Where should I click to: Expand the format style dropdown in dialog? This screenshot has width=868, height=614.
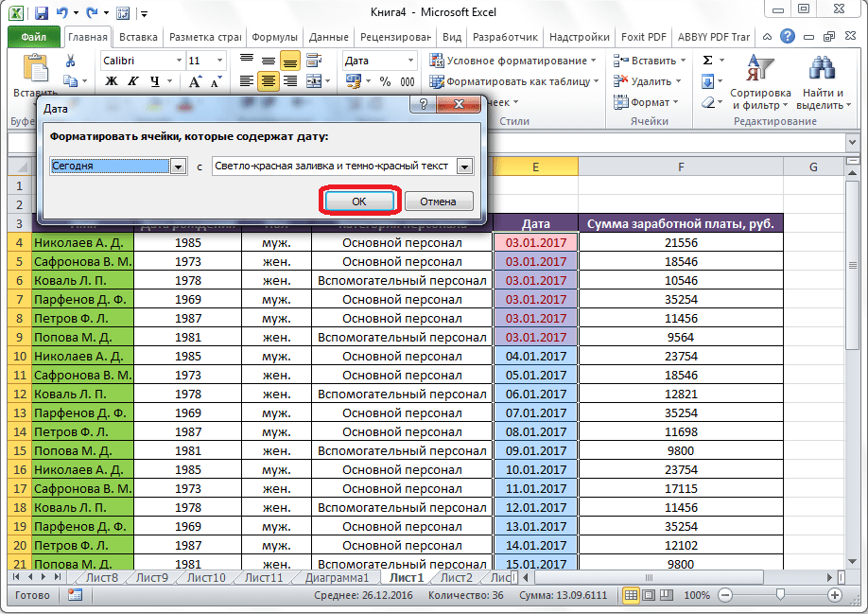[463, 167]
